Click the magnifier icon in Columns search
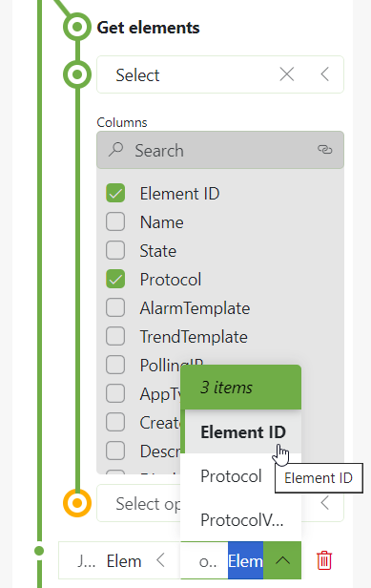 [x=115, y=150]
